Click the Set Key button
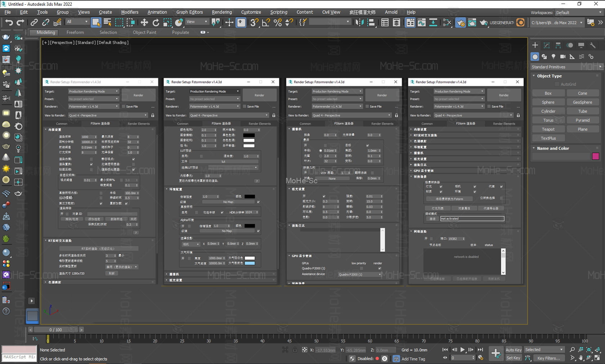605x364 pixels. (513, 358)
